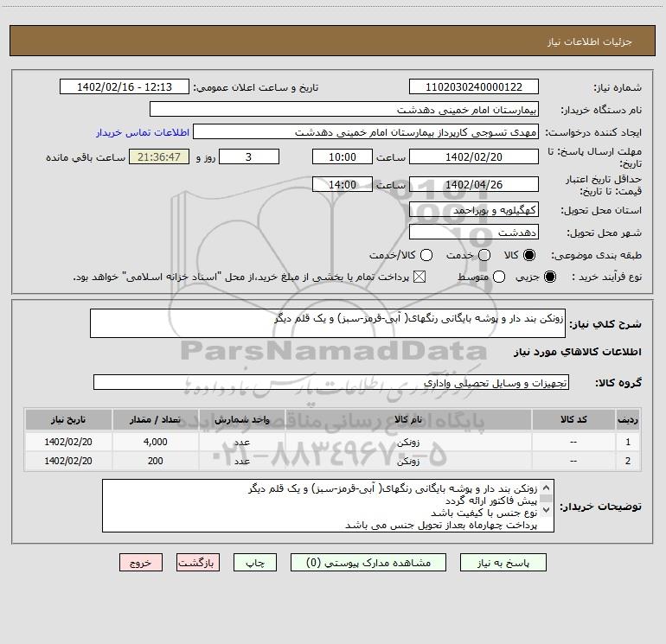Click the چاپ print button
Image resolution: width=666 pixels, height=644 pixels.
255,563
